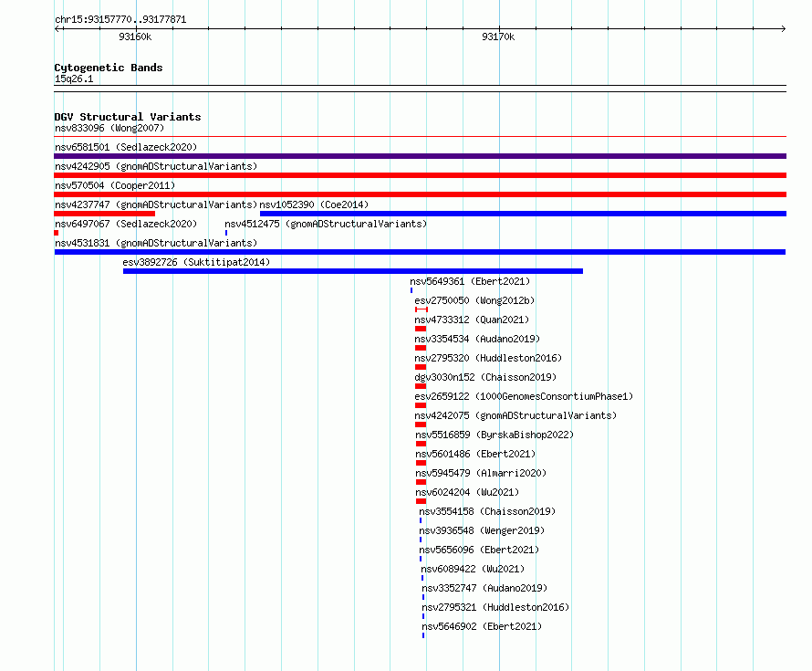Click esv2659122 (1000GenomesConsortiumPhase1) label
The height and width of the screenshot is (671, 812).
pyautogui.click(x=524, y=396)
